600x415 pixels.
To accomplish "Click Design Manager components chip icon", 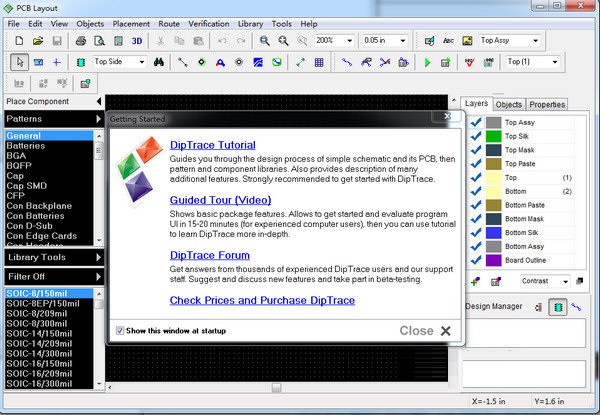I will (558, 307).
